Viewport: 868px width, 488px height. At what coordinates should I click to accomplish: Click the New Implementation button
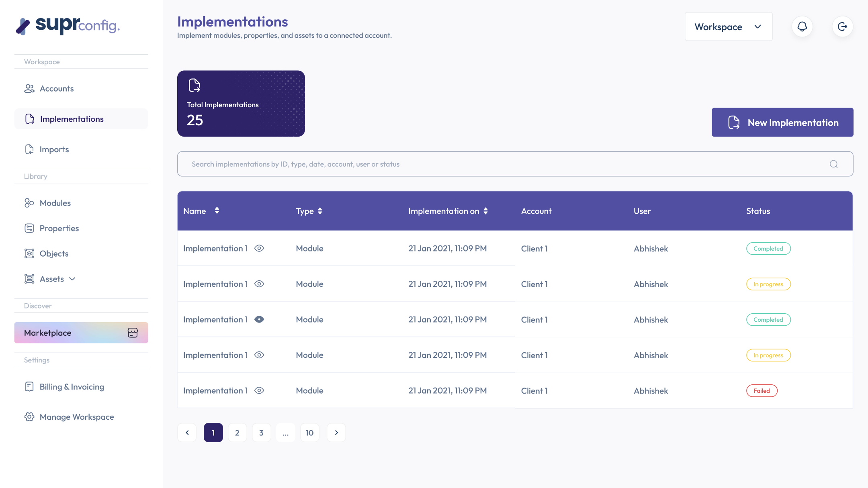click(782, 122)
